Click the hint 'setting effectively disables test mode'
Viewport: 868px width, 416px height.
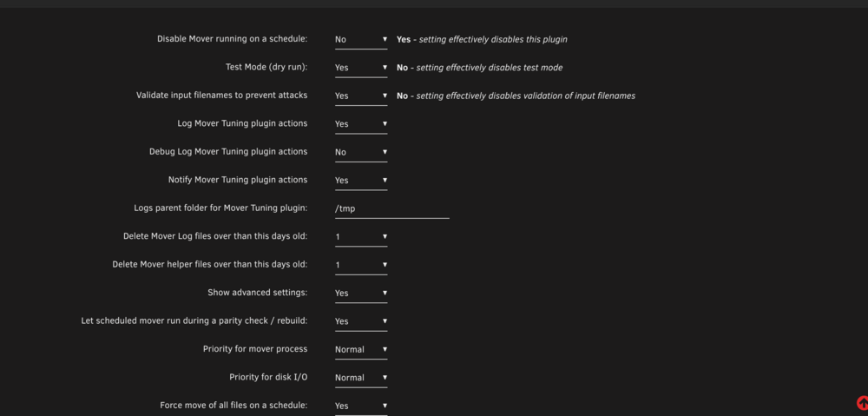click(x=490, y=68)
